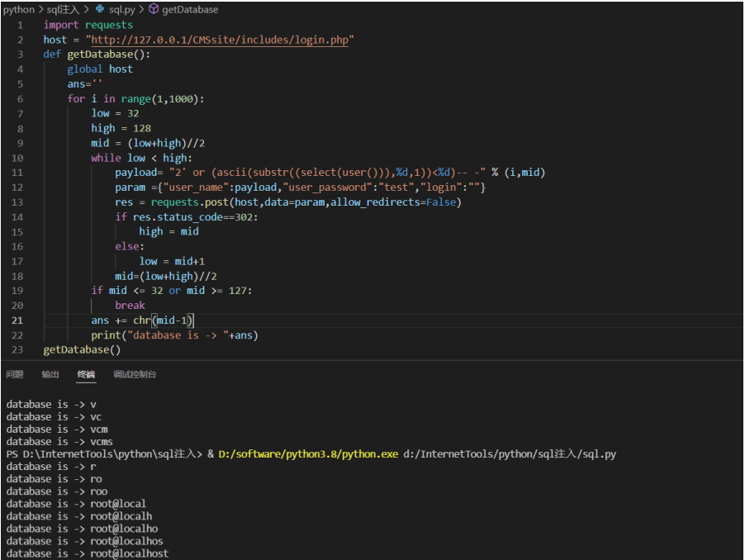This screenshot has height=560, width=745.
Task: Click line number 11 in gutter
Action: [17, 173]
